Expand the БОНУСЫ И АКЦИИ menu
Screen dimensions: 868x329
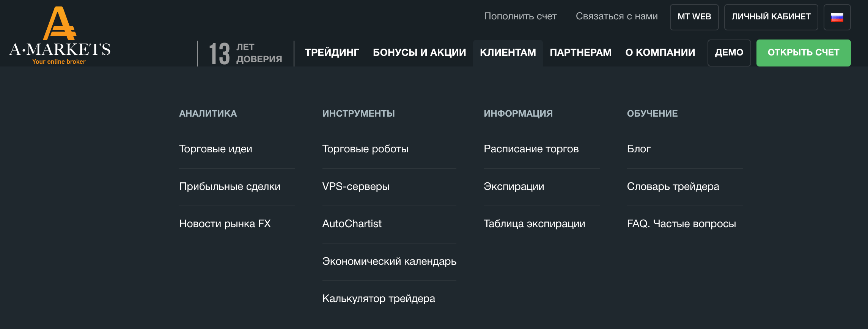pos(419,52)
